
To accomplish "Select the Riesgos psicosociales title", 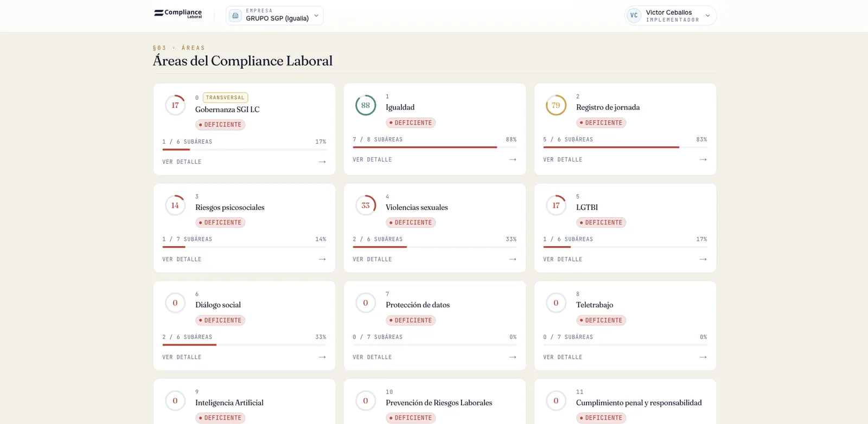I will point(230,208).
